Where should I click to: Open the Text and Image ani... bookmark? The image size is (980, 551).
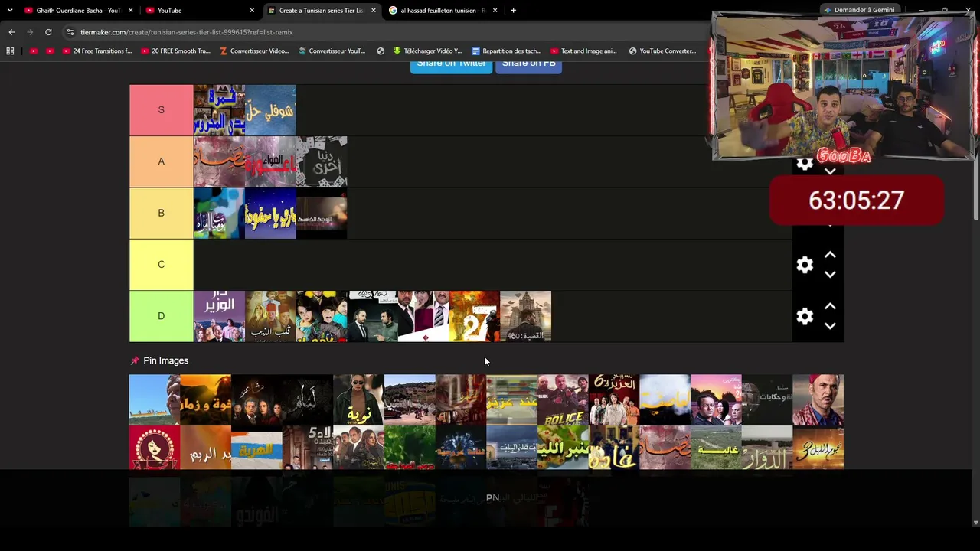tap(583, 51)
